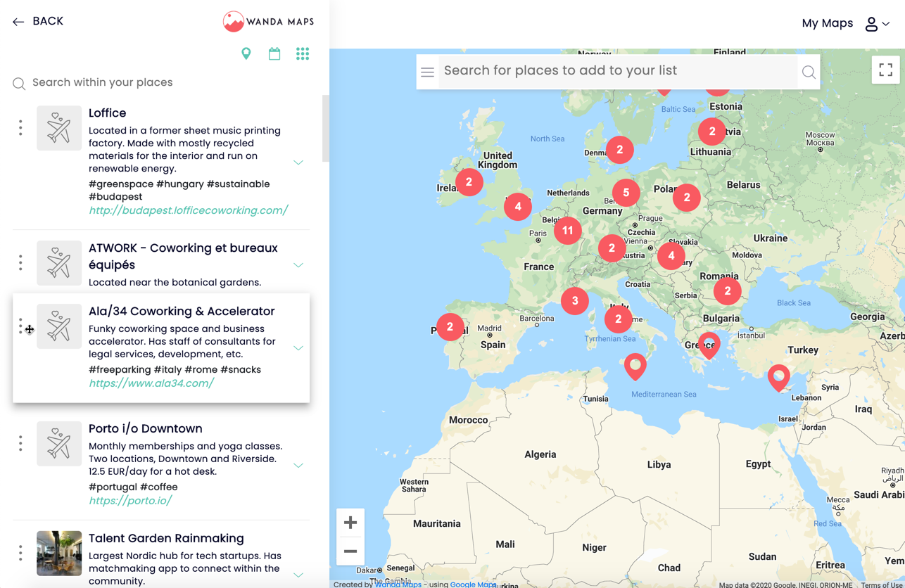The height and width of the screenshot is (588, 905).
Task: Open the https://www.ala34.com/ link
Action: (151, 383)
